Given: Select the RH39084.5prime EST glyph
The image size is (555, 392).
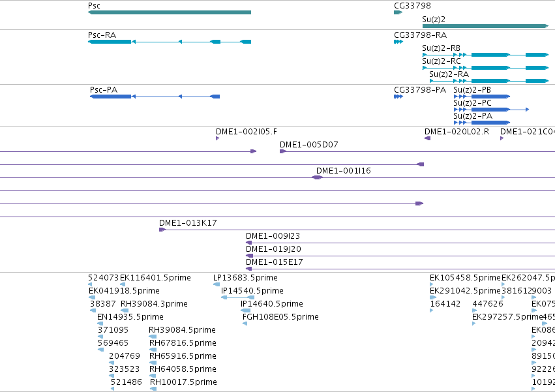Looking at the screenshot, I should tap(153, 337).
